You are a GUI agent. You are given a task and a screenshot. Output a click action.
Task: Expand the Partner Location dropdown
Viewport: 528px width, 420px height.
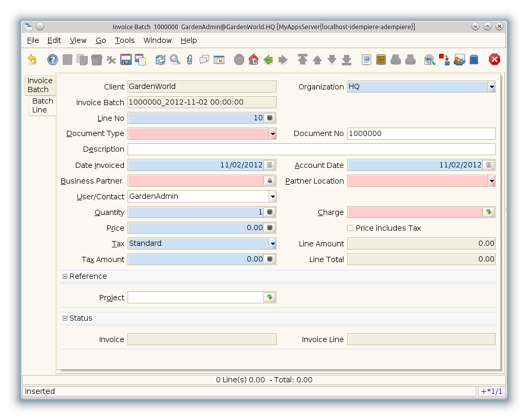[491, 181]
